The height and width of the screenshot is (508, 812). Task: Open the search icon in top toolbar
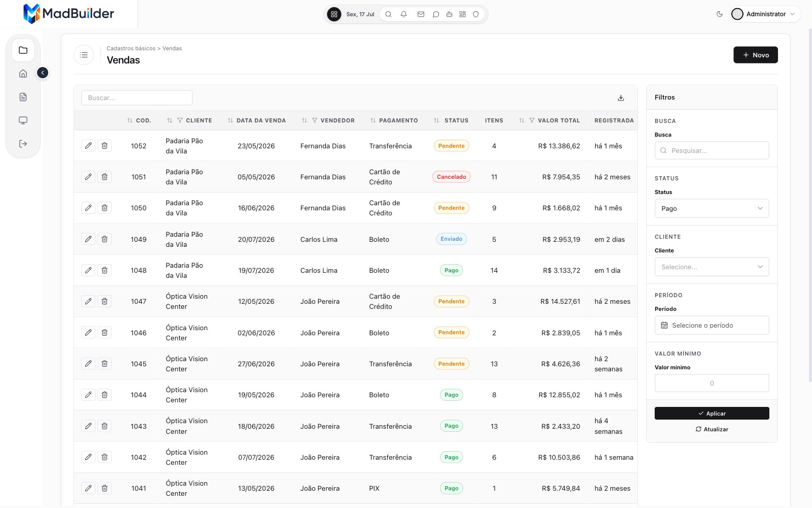point(388,14)
